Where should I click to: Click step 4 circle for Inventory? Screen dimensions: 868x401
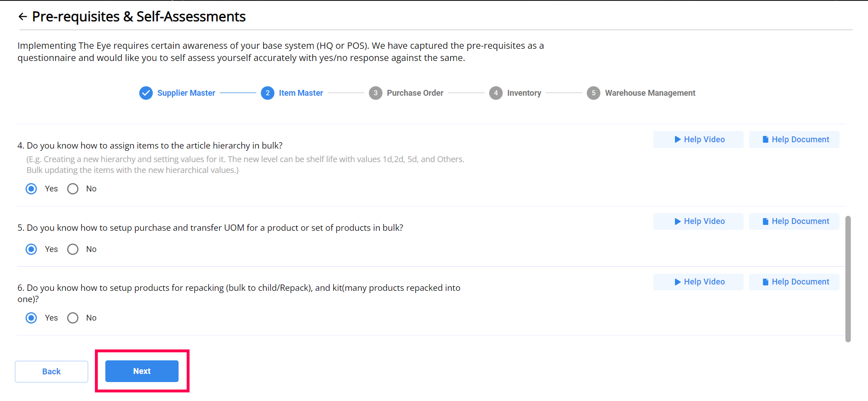tap(495, 93)
